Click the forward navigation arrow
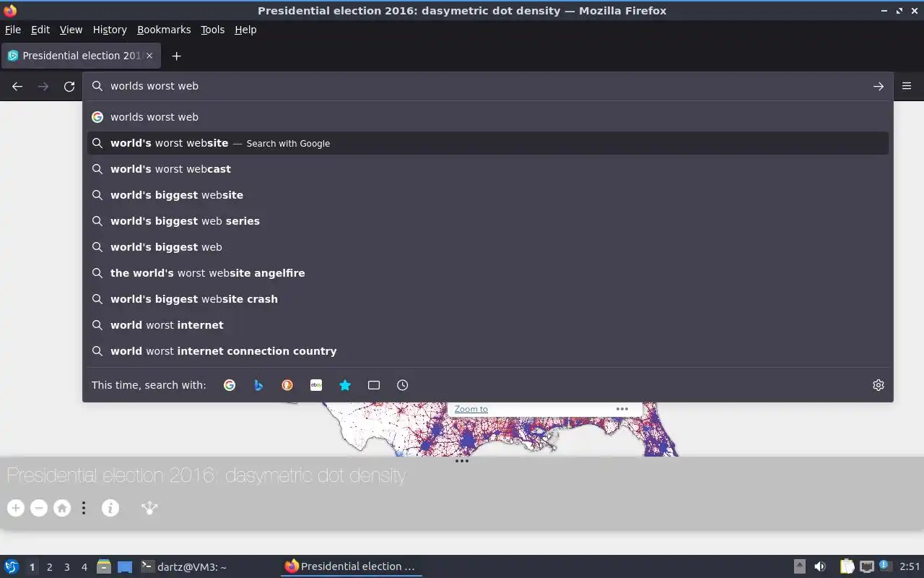This screenshot has width=924, height=578. click(x=43, y=86)
